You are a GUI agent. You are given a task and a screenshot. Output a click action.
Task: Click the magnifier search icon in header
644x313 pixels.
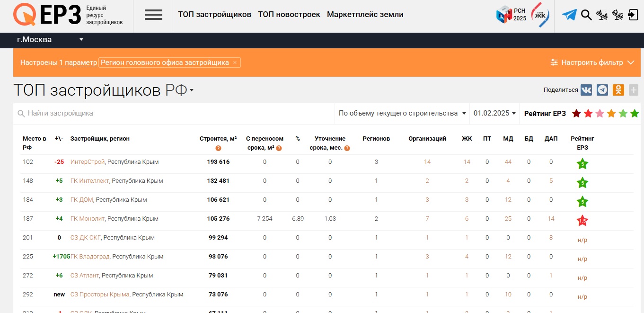[x=586, y=15]
